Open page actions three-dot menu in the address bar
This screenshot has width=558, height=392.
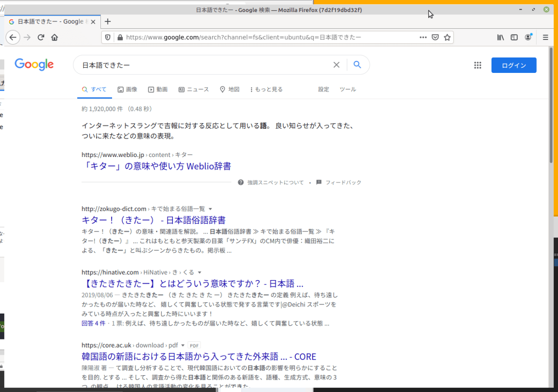point(423,38)
